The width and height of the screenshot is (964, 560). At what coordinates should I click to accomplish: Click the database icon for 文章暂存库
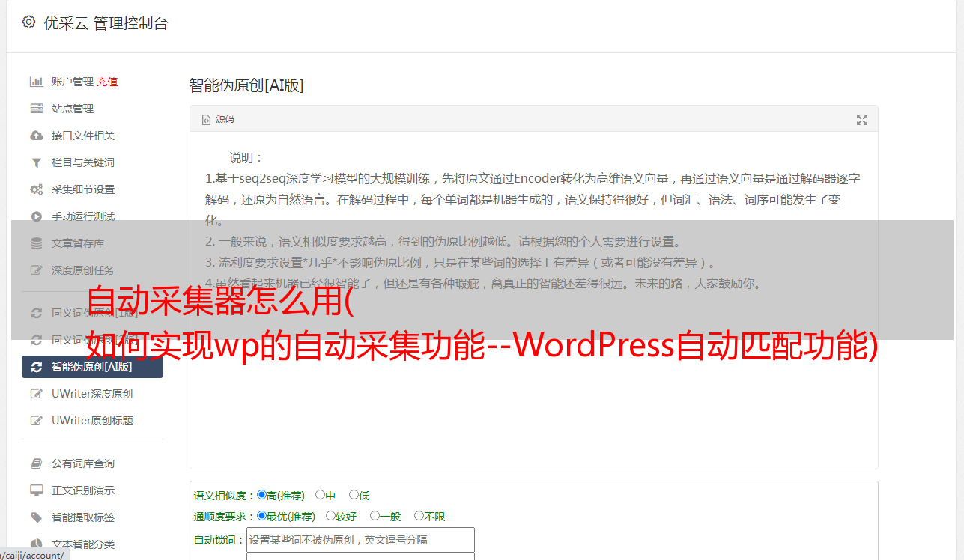36,243
